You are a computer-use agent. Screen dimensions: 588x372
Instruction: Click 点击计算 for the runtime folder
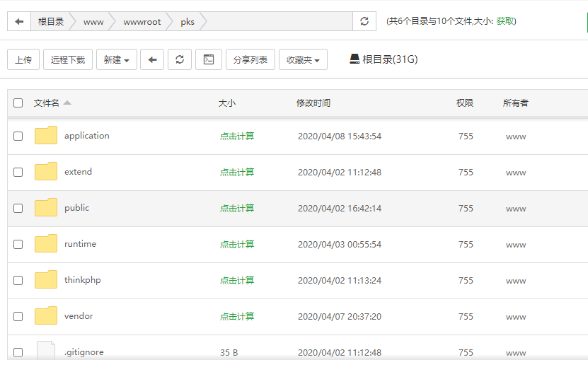(237, 244)
